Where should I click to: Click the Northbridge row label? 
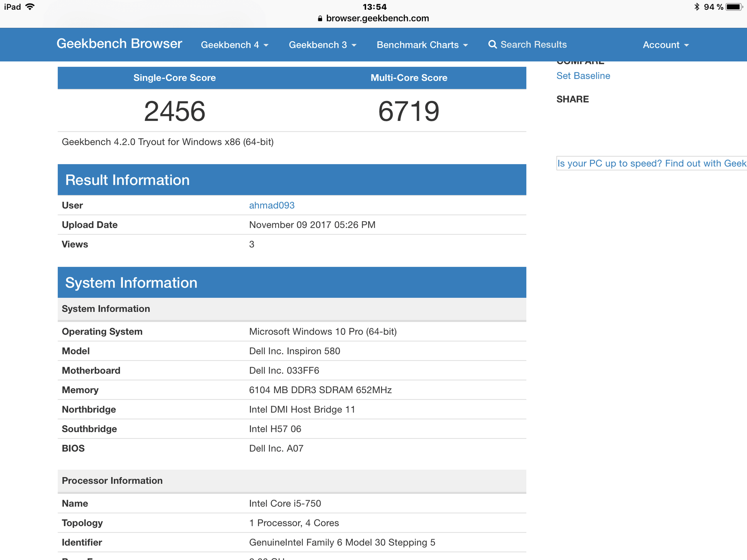89,409
